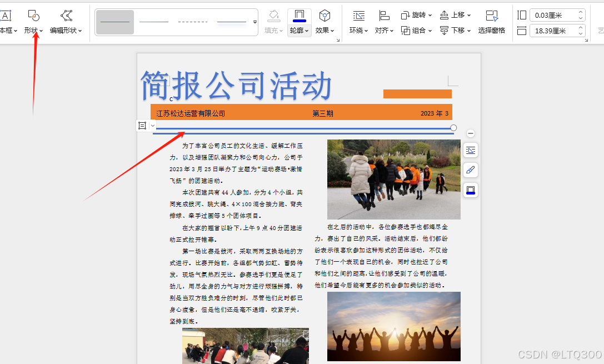The width and height of the screenshot is (604, 364).
Task: Select the first solid line style preset
Action: tap(115, 22)
